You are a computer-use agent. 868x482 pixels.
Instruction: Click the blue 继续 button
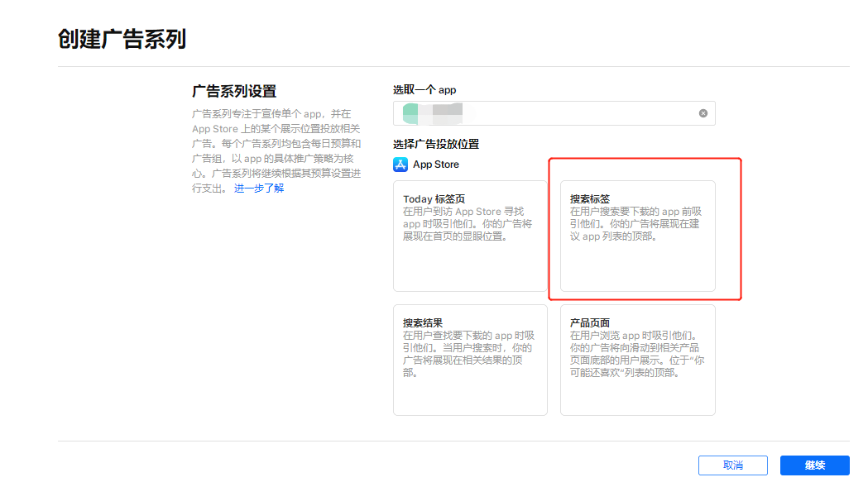(815, 465)
